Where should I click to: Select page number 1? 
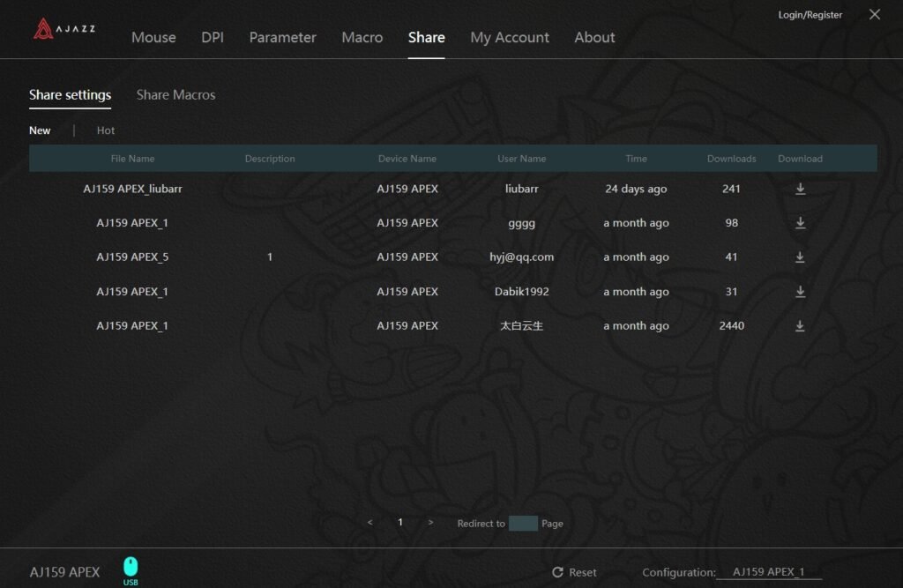(x=400, y=523)
